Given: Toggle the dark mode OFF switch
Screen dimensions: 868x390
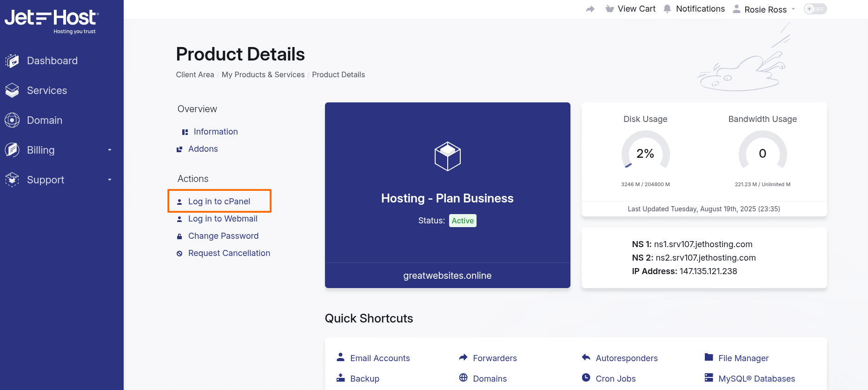Looking at the screenshot, I should click(x=815, y=9).
